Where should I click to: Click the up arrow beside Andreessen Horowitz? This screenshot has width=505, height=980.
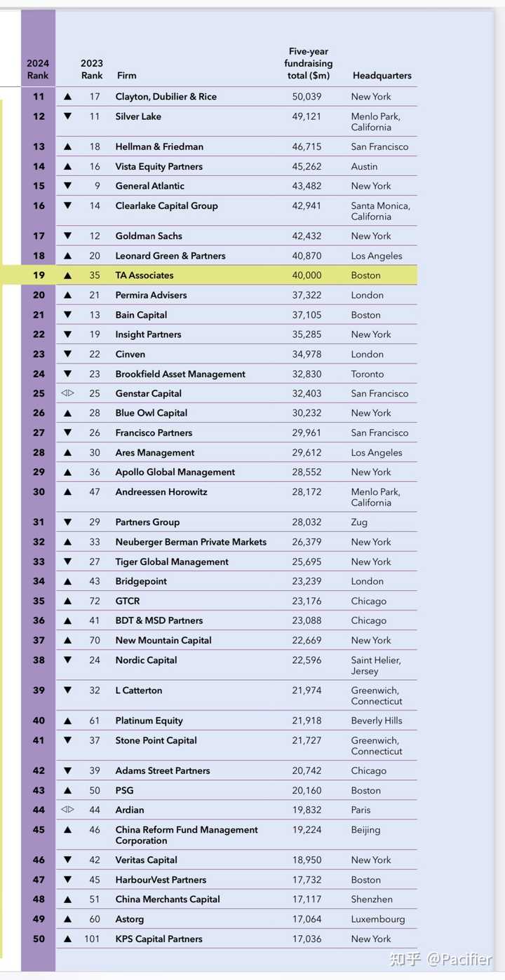pyautogui.click(x=67, y=492)
